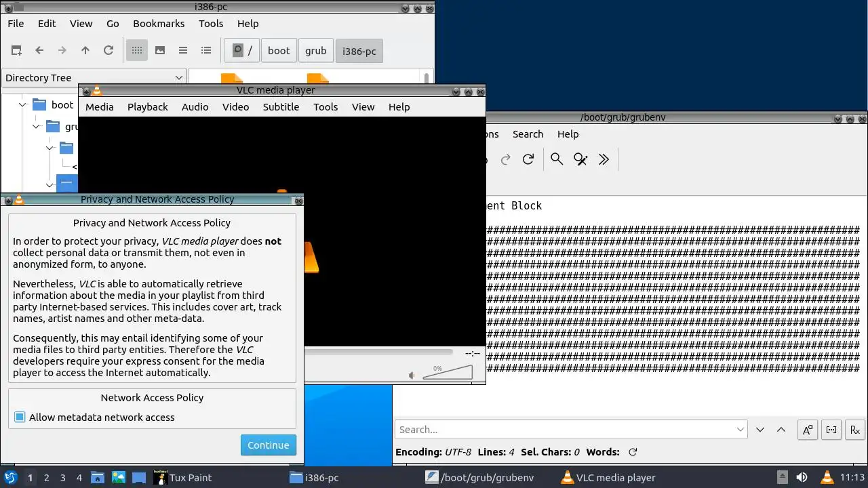868x488 pixels.
Task: Click VLC cone icon in system tray
Action: click(827, 477)
